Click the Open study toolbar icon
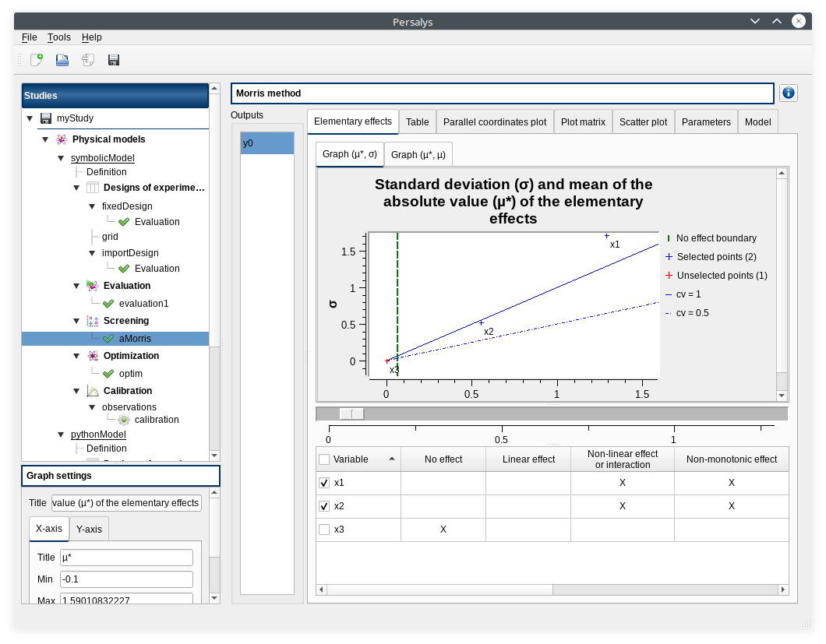 tap(62, 60)
